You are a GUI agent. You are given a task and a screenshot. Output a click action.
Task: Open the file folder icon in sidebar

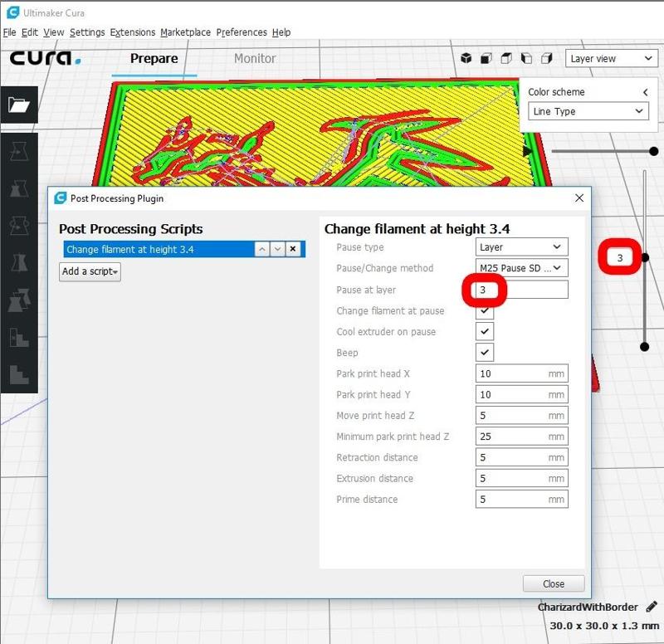pyautogui.click(x=19, y=105)
